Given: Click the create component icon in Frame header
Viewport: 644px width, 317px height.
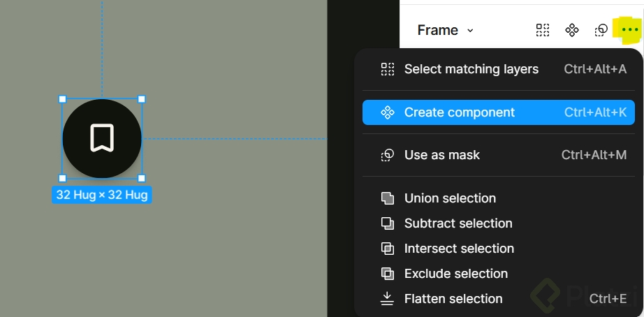Looking at the screenshot, I should click(x=572, y=30).
